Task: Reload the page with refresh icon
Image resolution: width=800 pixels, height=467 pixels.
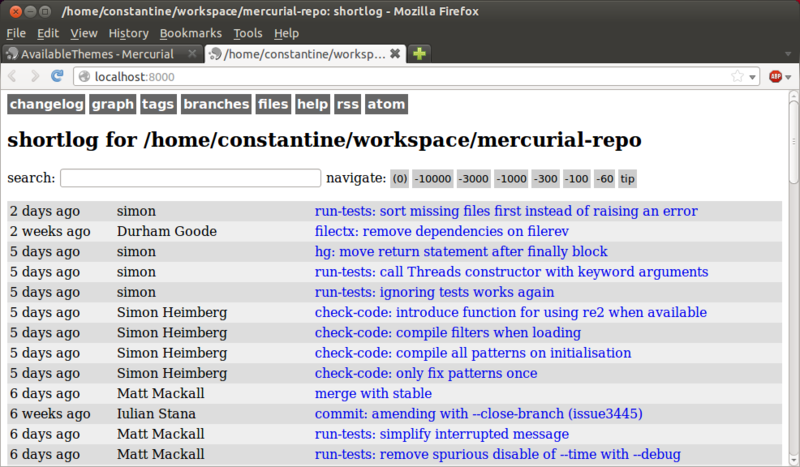Action: [57, 76]
